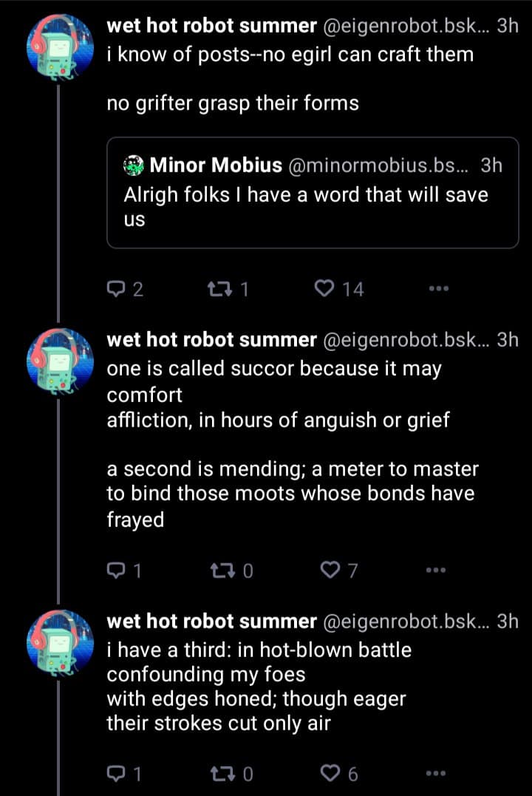
Task: Tap avatar on the hot-blown battle post
Action: point(58,640)
